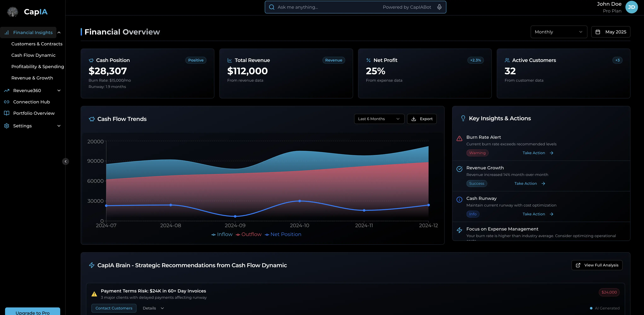The width and height of the screenshot is (644, 315).
Task: Take Action on Cash Runway
Action: coord(538,214)
